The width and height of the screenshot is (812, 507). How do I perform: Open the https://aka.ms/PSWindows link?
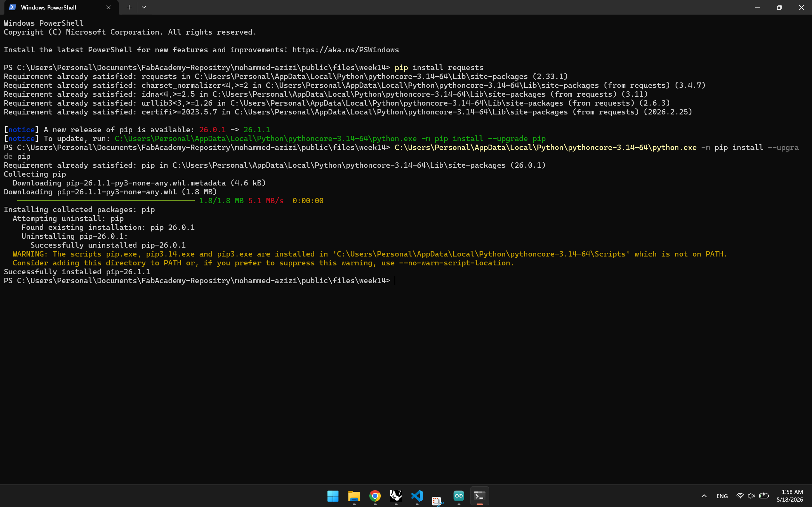pyautogui.click(x=346, y=50)
